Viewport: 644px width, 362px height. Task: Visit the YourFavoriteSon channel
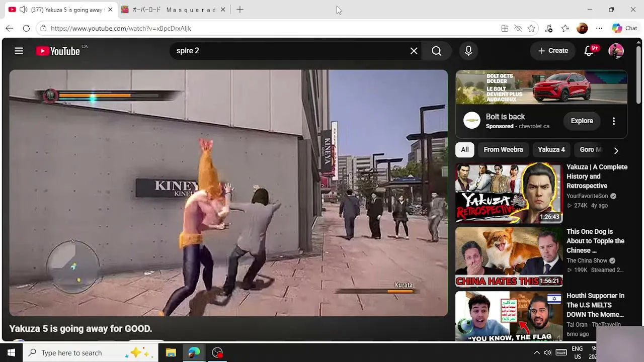pyautogui.click(x=587, y=196)
